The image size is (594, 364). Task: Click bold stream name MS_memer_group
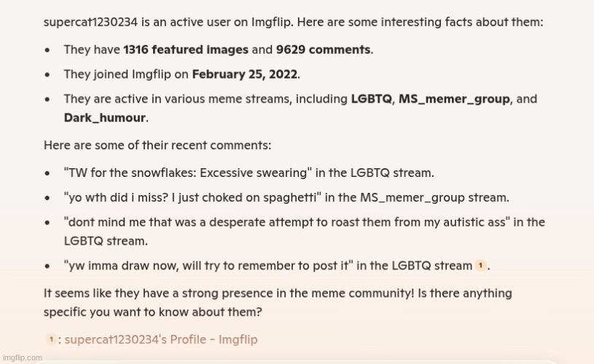(454, 99)
